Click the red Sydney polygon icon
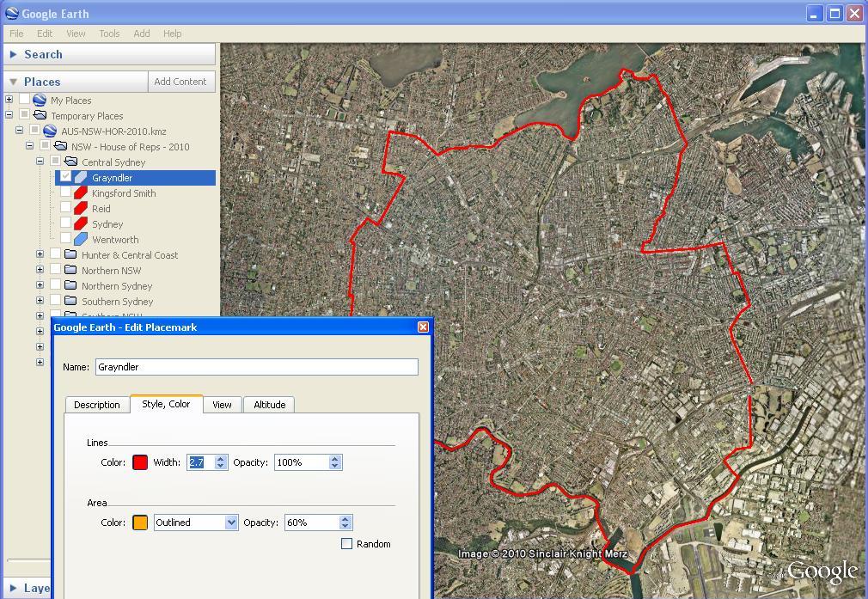 [x=81, y=223]
